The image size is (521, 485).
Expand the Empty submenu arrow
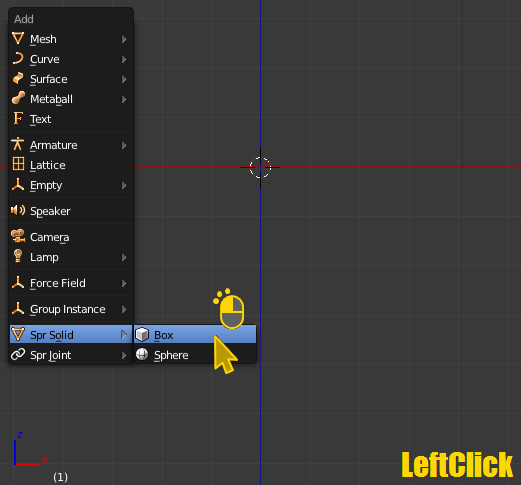coord(124,185)
